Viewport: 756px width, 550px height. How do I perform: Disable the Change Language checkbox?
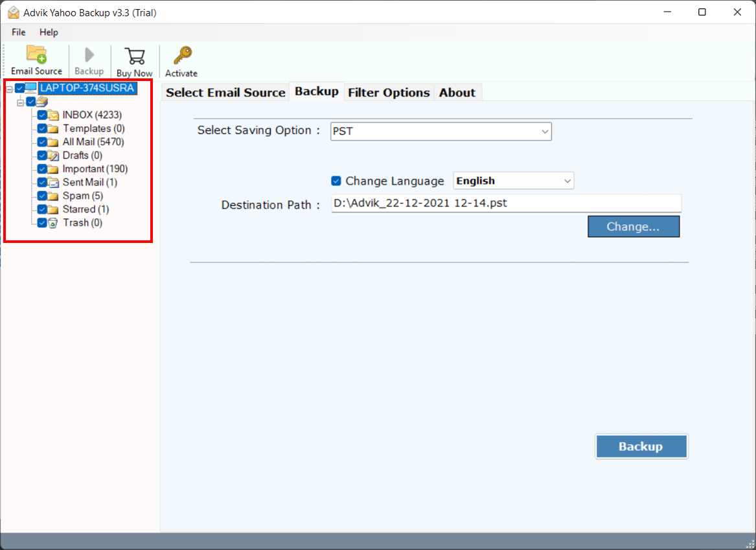pos(335,181)
